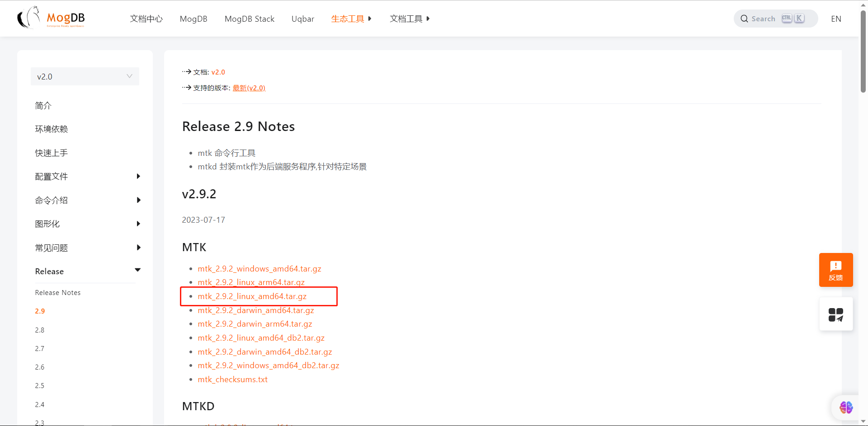Image resolution: width=868 pixels, height=426 pixels.
Task: Click the 2023-07-17 release date
Action: pos(203,220)
